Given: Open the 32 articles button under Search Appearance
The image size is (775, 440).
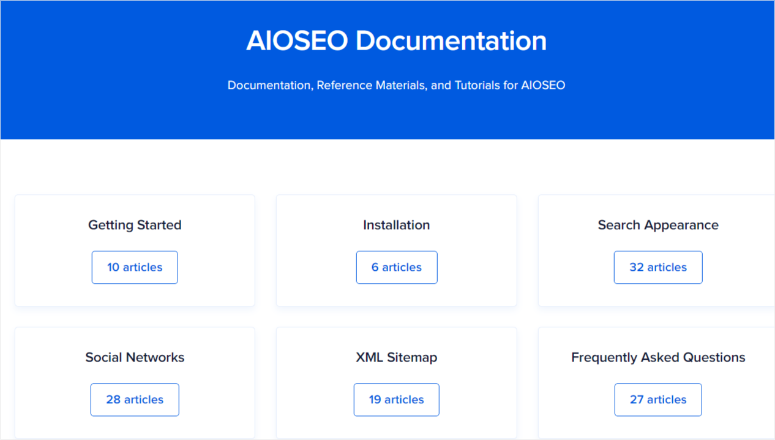Looking at the screenshot, I should pos(658,267).
